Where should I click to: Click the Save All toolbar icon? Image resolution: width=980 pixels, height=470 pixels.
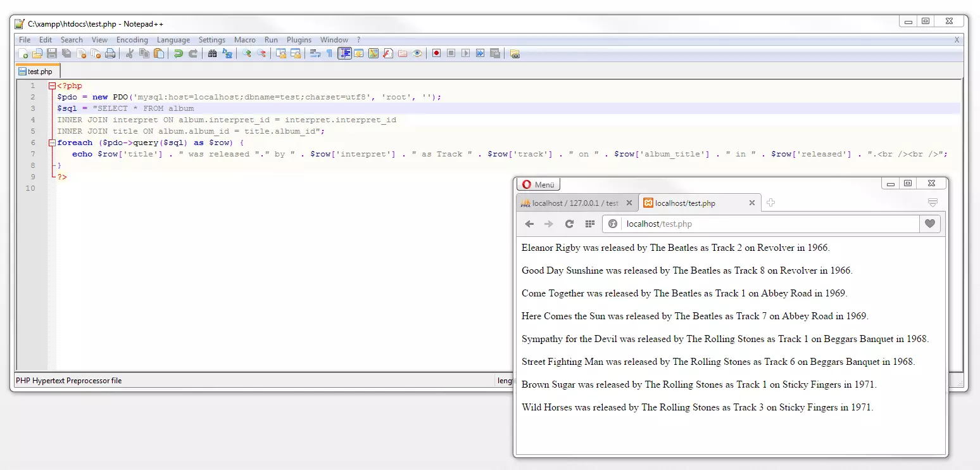[66, 54]
